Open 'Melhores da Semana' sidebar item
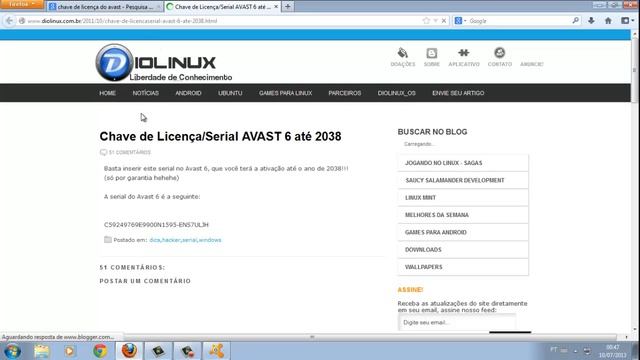Image resolution: width=640 pixels, height=360 pixels. [x=463, y=215]
